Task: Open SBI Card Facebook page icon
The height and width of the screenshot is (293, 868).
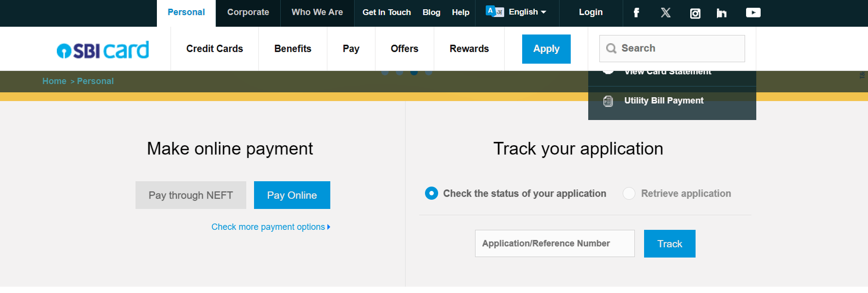Action: 636,13
